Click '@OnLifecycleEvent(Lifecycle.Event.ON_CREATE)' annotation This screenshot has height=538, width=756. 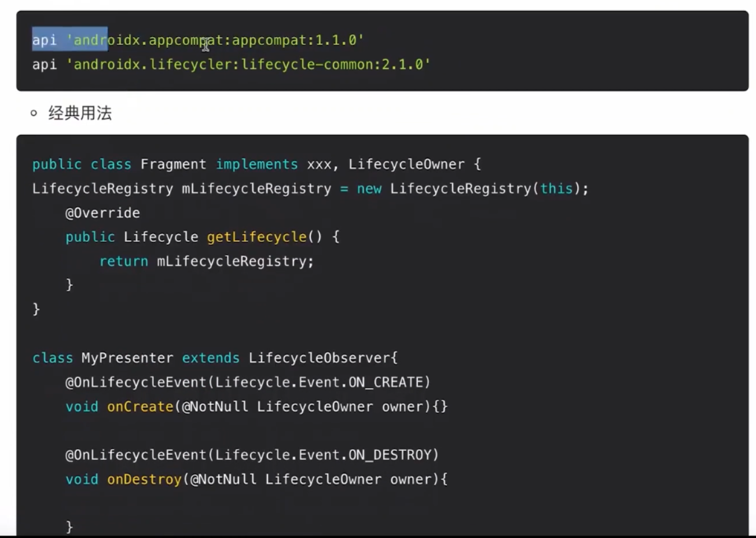[x=248, y=382]
